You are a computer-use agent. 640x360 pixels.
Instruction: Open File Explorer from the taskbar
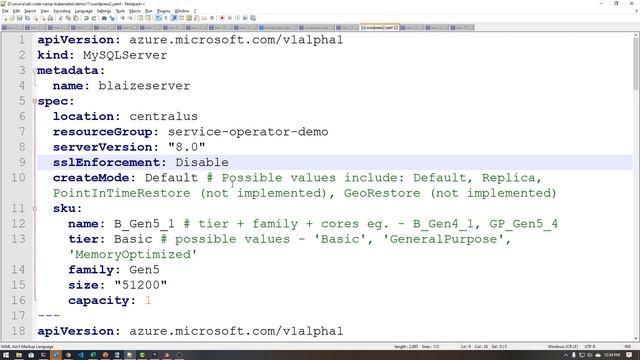pos(19,355)
